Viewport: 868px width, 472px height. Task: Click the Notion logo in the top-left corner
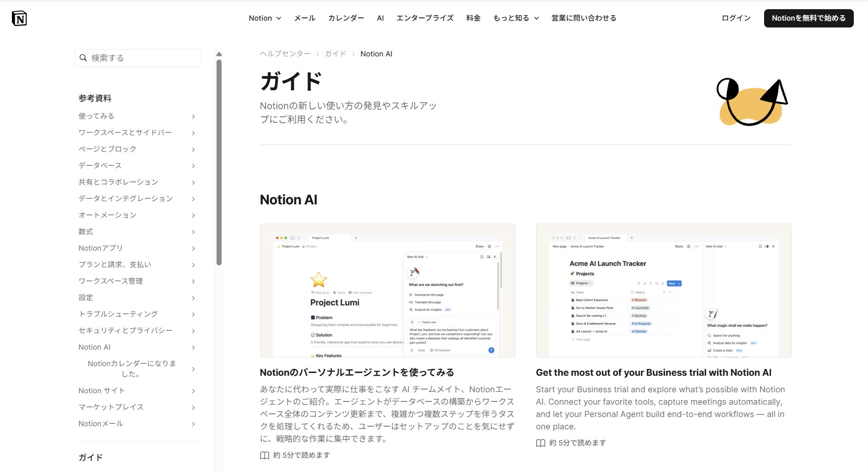click(x=19, y=18)
